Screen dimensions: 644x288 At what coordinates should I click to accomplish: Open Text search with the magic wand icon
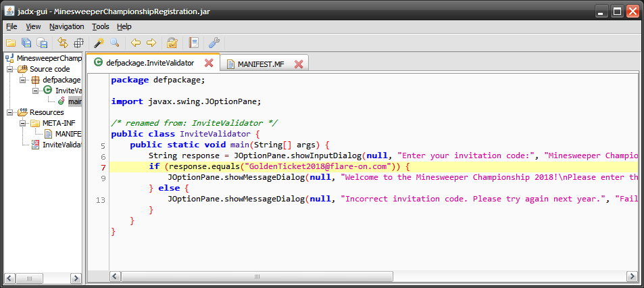[99, 43]
